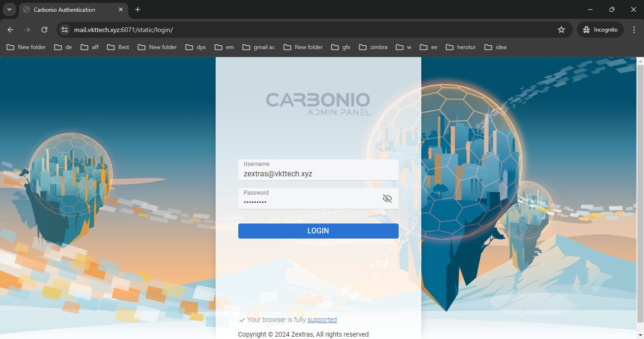Toggle password visibility with the eye icon
Screen dimensions: 644x339
387,198
